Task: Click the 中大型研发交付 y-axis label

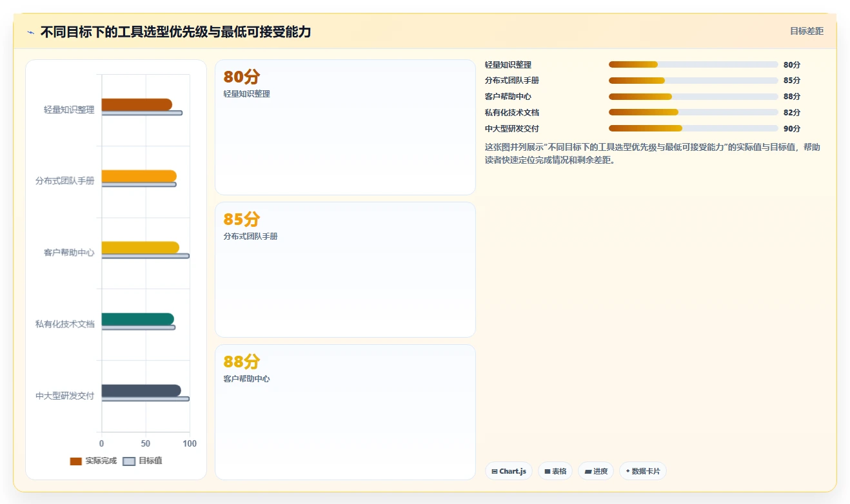Action: pyautogui.click(x=65, y=396)
